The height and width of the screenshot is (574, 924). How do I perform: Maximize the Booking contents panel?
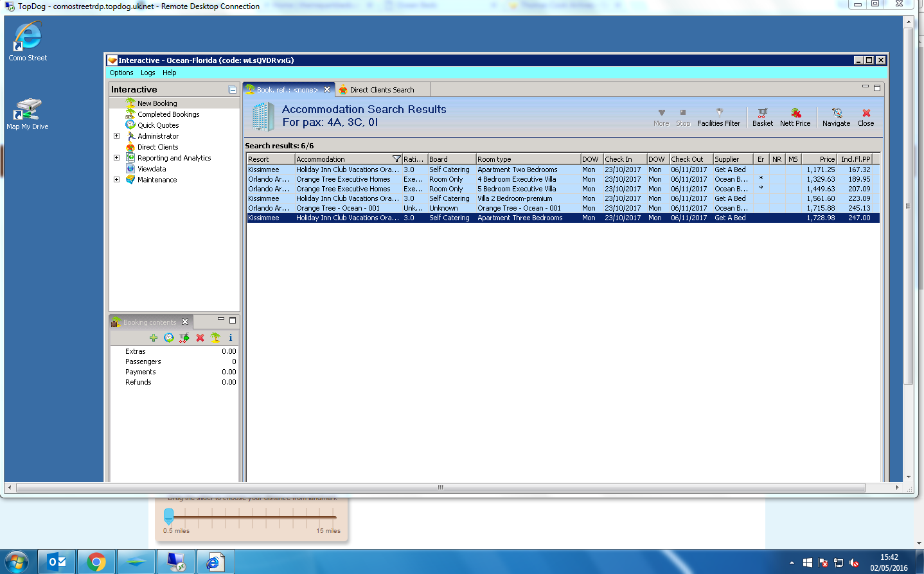[x=233, y=320]
